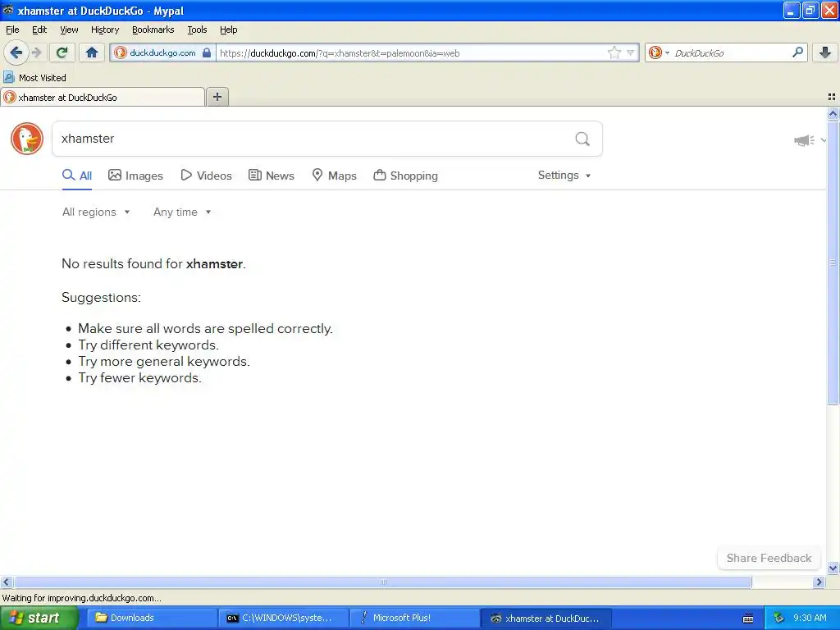Open the Windows Start button
840x630 pixels.
[x=39, y=619]
